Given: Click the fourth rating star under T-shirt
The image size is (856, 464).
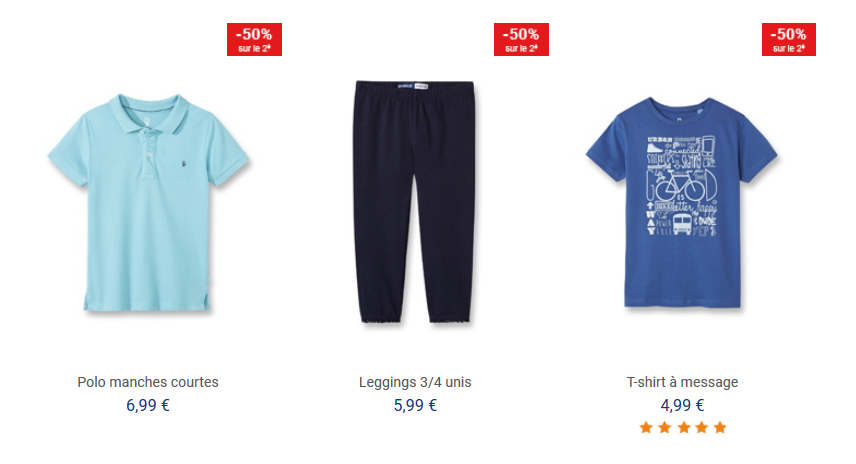Looking at the screenshot, I should coord(702,427).
